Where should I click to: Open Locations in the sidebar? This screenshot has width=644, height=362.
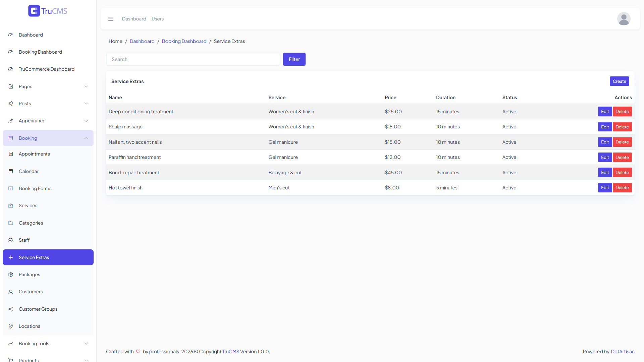tap(48, 326)
